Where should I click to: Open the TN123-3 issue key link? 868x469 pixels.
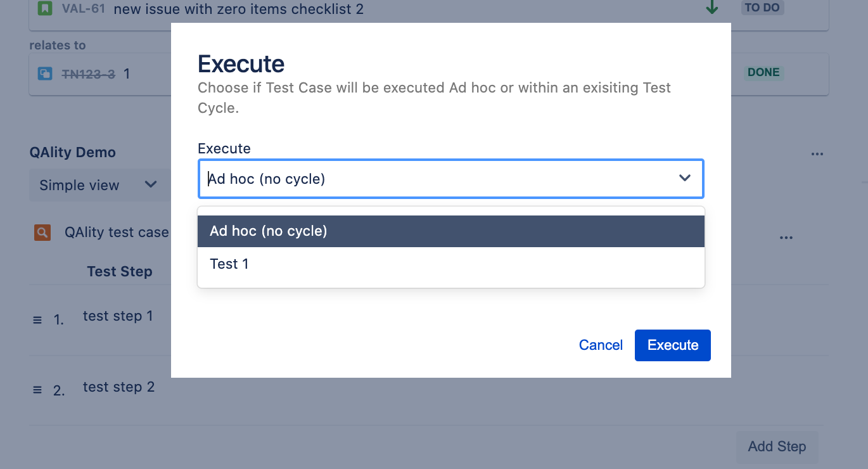coord(88,74)
